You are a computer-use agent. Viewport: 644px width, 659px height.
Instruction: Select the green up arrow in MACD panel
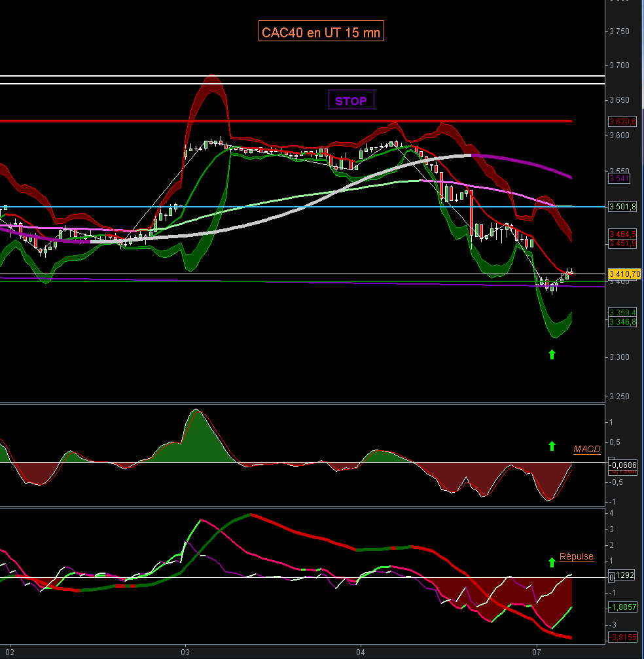pyautogui.click(x=552, y=446)
